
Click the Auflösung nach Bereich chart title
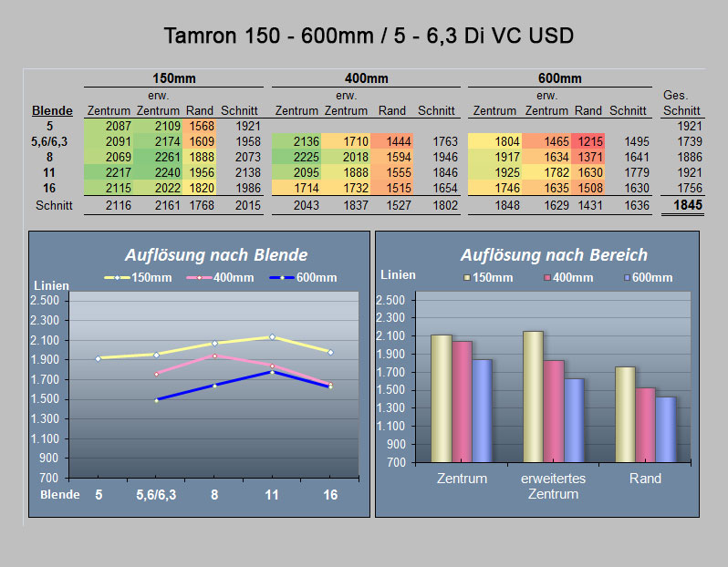[x=554, y=254]
